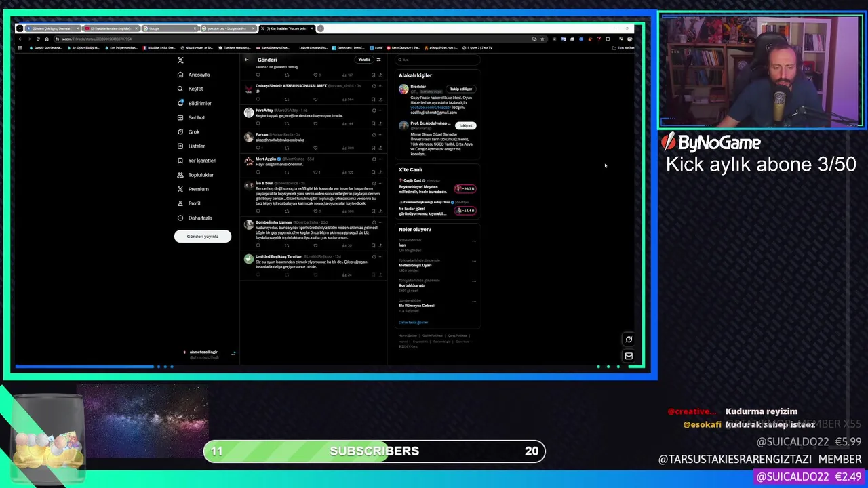The image size is (868, 488).
Task: Open Topluluklar communities
Action: click(x=195, y=175)
